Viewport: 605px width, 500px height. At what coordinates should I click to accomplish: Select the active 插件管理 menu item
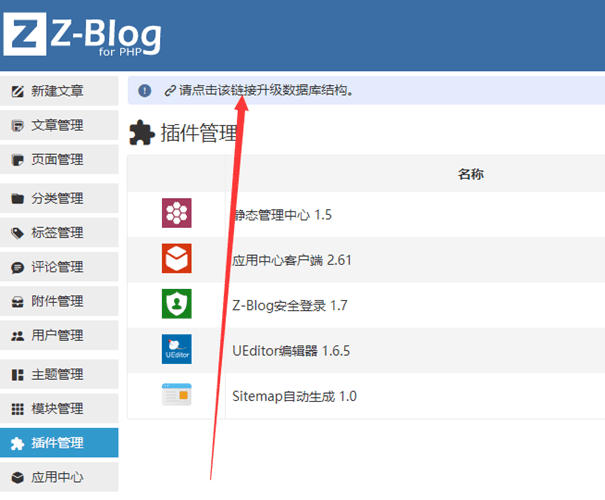[x=59, y=443]
